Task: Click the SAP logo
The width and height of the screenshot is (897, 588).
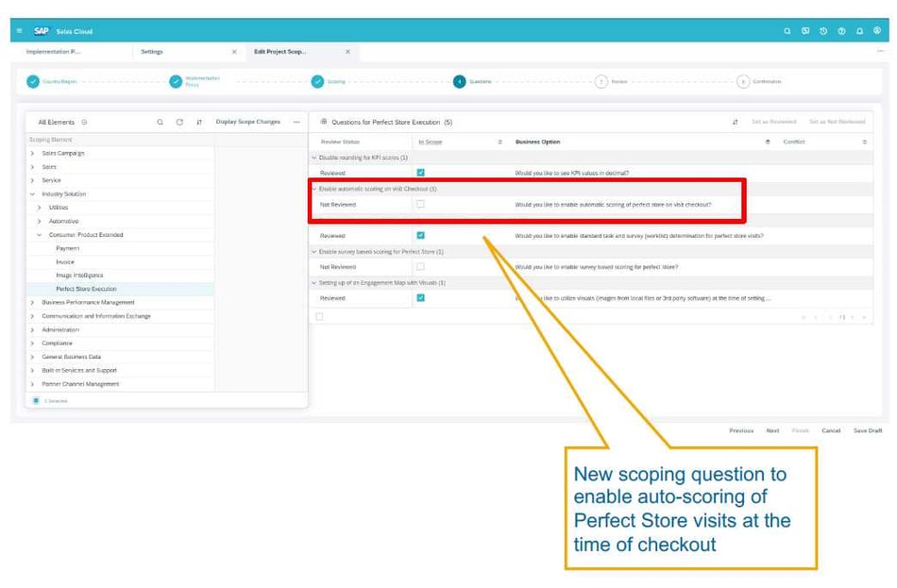Action: click(x=42, y=31)
